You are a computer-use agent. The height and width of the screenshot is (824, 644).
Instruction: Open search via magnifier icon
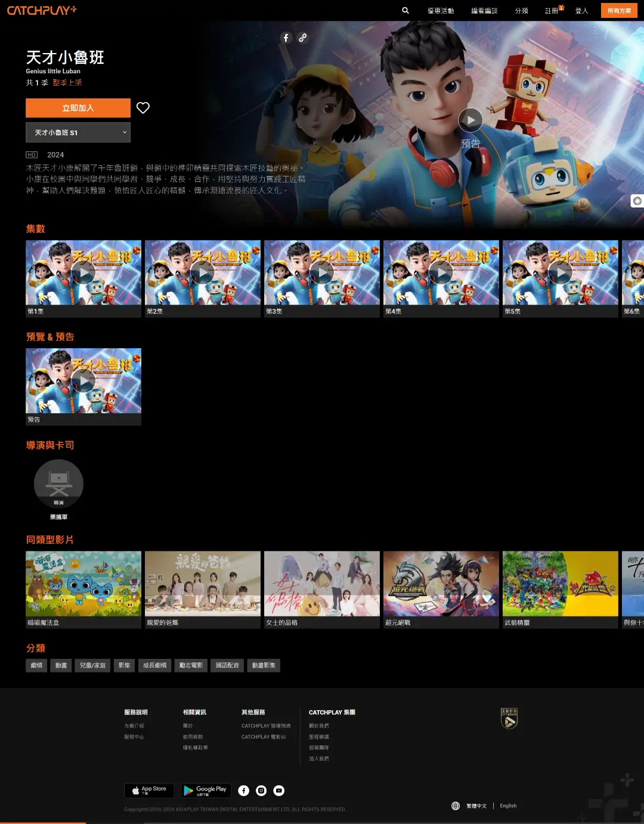pyautogui.click(x=405, y=10)
